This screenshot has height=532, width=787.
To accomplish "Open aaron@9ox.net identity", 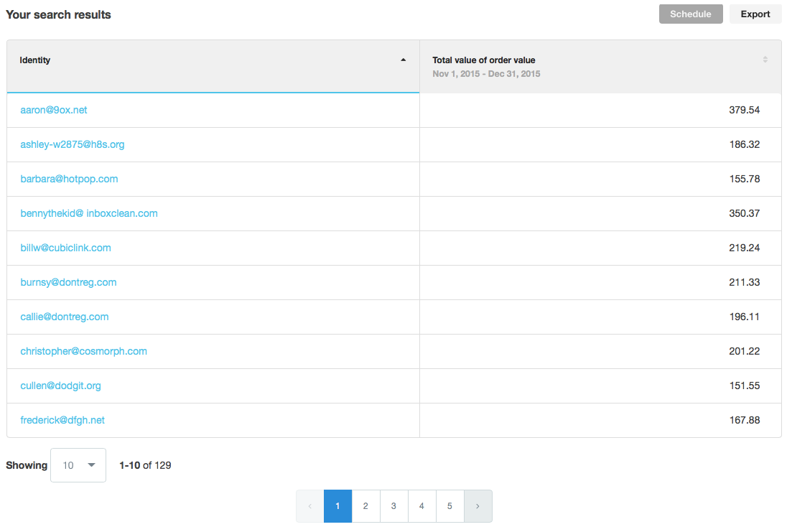I will (x=54, y=110).
